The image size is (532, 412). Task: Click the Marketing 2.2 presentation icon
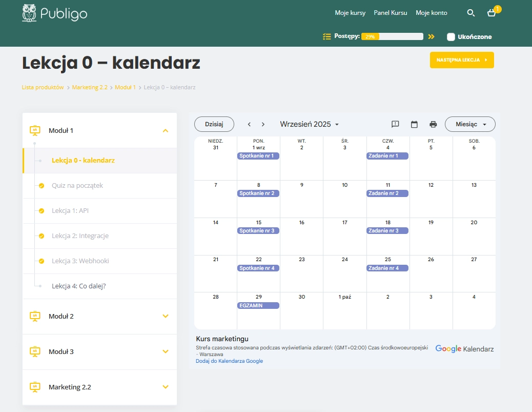pos(35,387)
